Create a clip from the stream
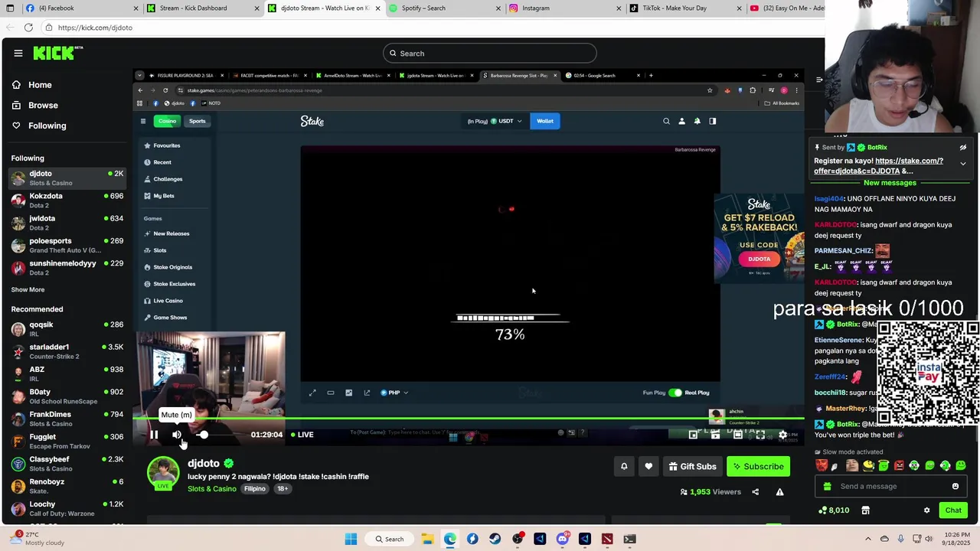980x551 pixels. pyautogui.click(x=715, y=435)
